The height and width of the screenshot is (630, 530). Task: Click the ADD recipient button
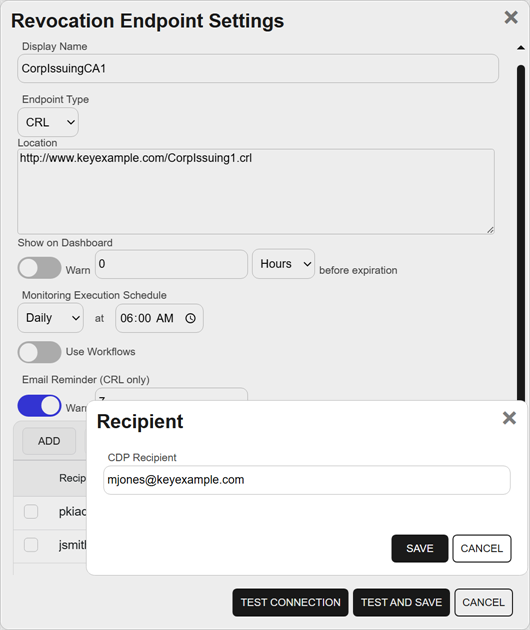tap(49, 441)
